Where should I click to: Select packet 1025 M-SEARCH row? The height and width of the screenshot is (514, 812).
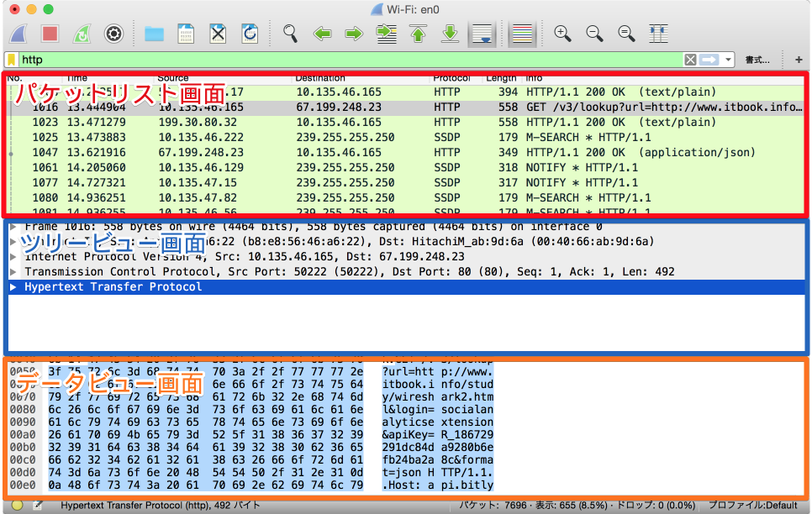[x=406, y=137]
